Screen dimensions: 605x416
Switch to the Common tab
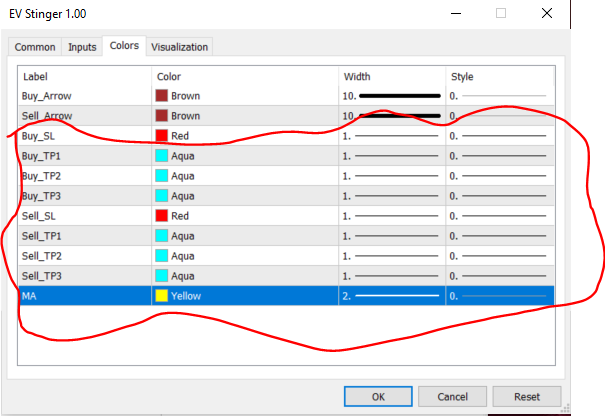pos(35,47)
